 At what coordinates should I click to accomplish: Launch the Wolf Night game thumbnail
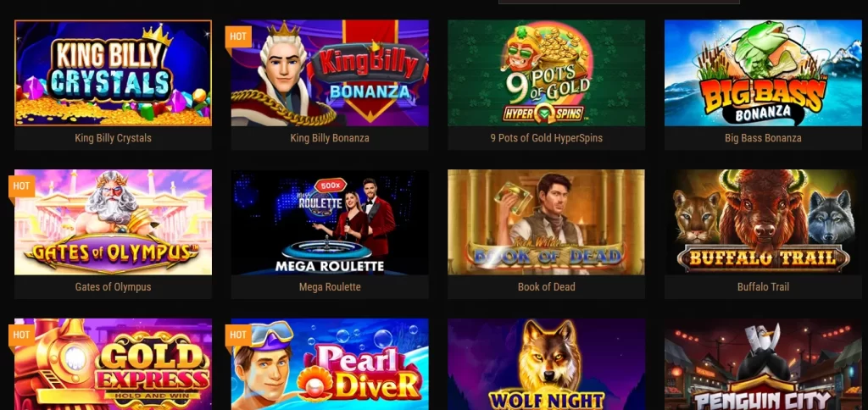(x=547, y=364)
